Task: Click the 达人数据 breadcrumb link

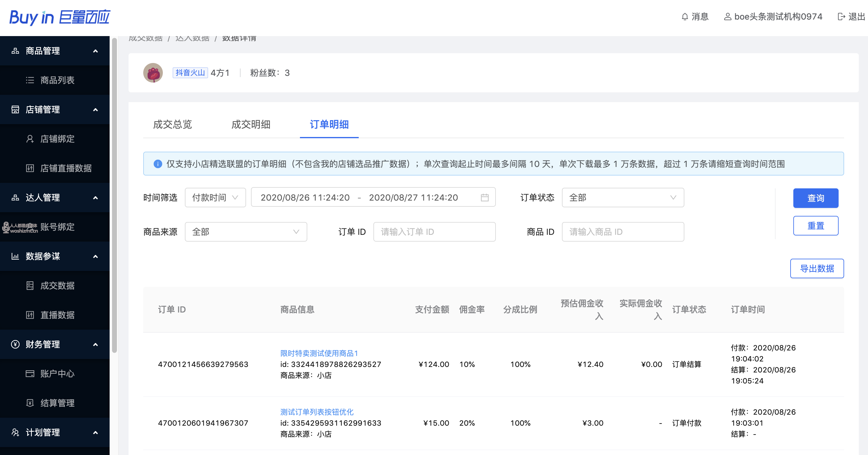Action: [x=193, y=38]
